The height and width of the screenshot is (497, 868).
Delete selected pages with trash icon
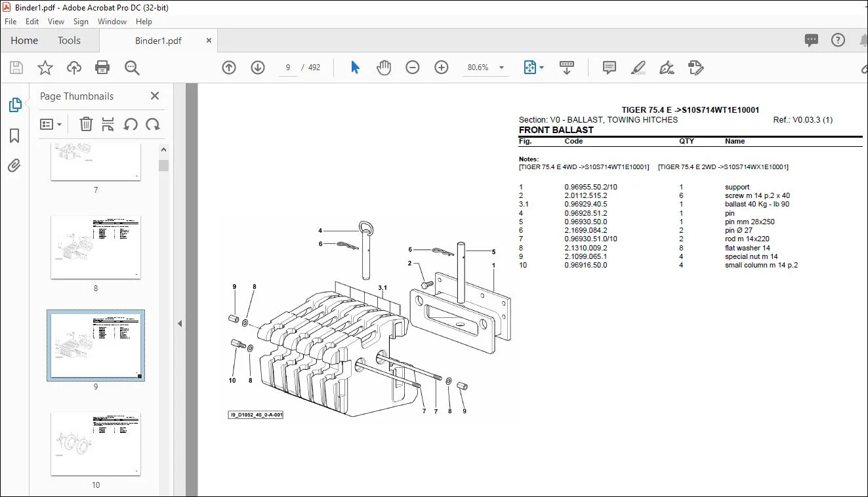point(86,124)
